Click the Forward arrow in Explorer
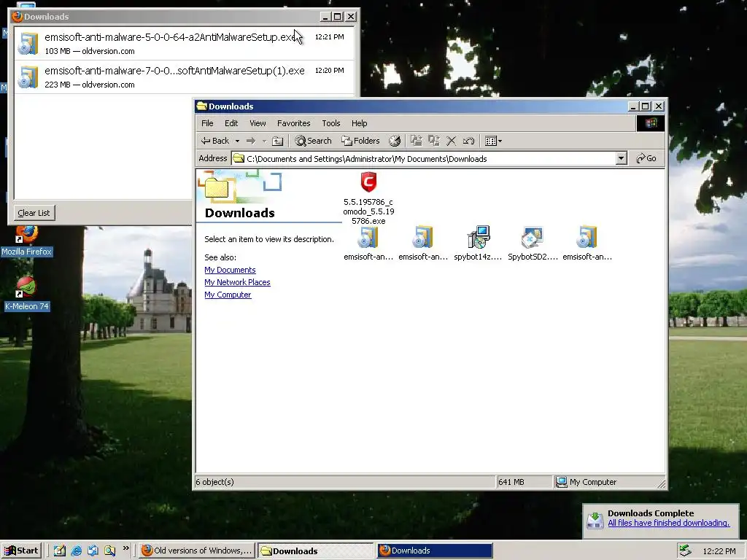 click(251, 141)
